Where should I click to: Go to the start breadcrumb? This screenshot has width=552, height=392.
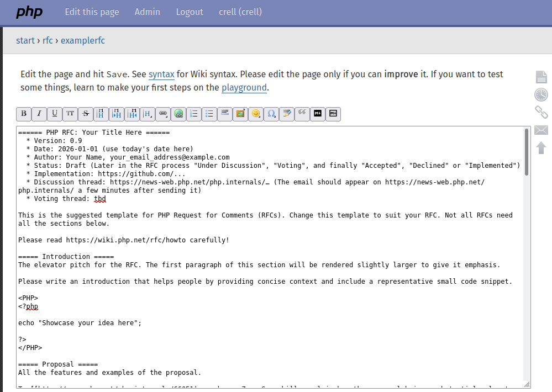point(25,40)
